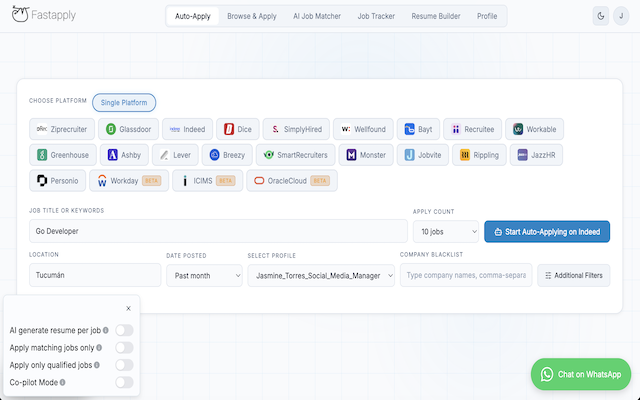Click the Location field with Tucumán
This screenshot has height=400, width=640.
coord(95,275)
